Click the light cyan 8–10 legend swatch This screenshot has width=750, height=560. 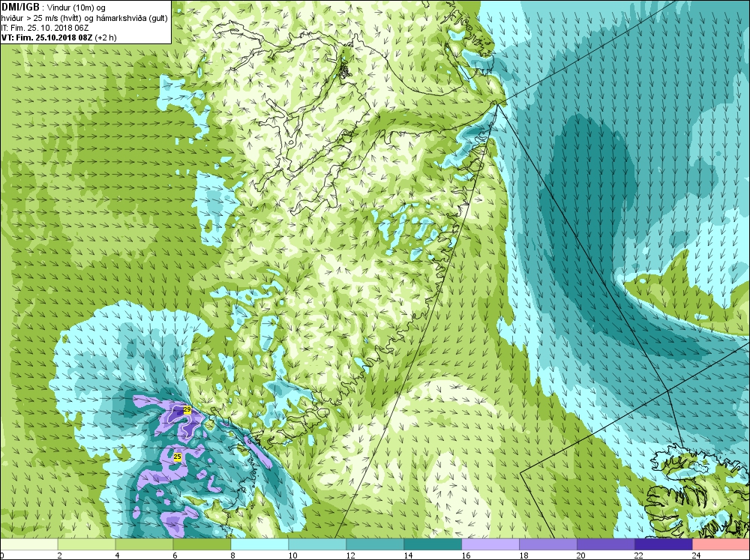259,544
